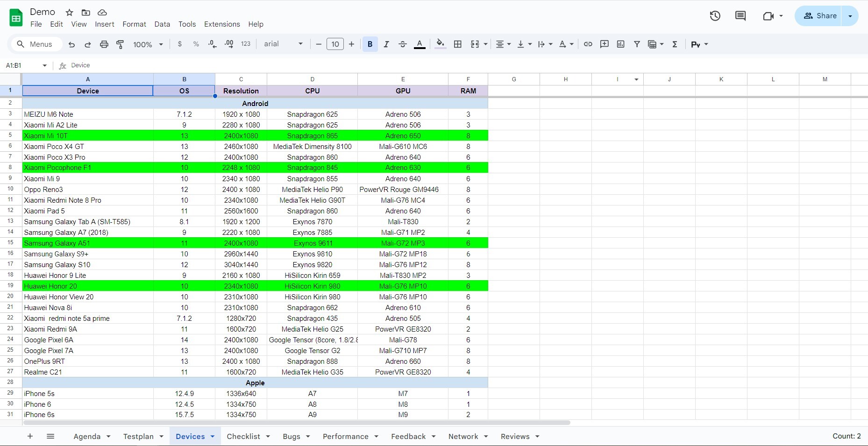
Task: Switch to the Checklist sheet tab
Action: point(243,436)
